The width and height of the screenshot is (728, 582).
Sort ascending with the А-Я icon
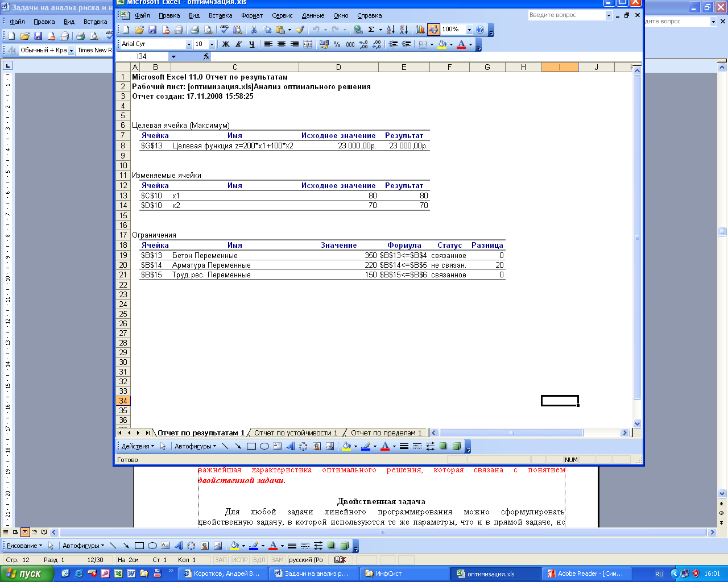pyautogui.click(x=391, y=30)
